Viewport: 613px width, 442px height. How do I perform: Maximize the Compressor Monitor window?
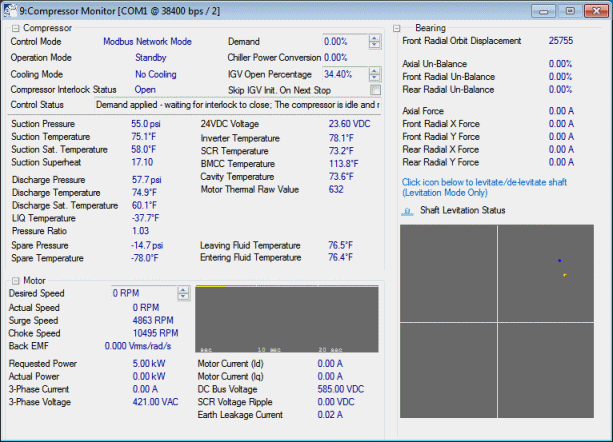(x=570, y=11)
